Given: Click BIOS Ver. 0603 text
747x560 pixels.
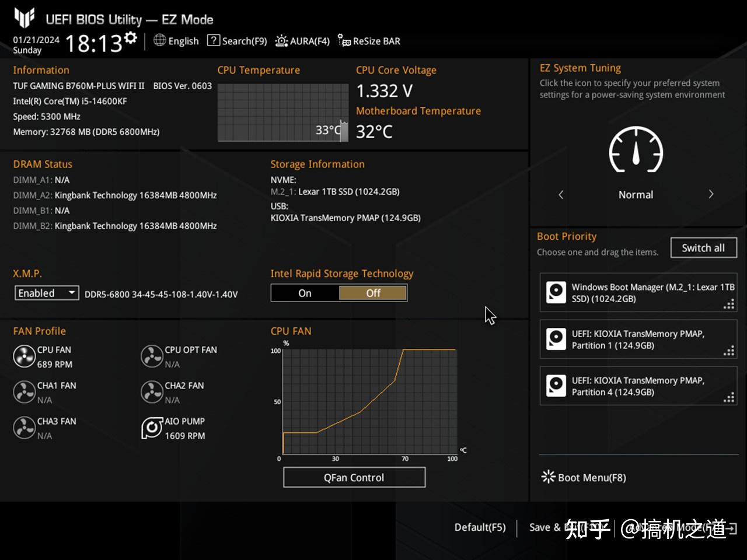Looking at the screenshot, I should [x=183, y=86].
